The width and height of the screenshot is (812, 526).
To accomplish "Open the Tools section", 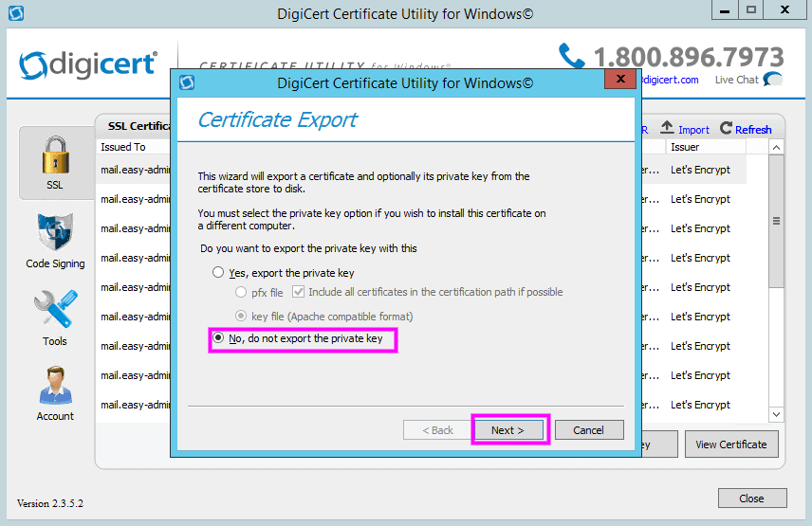I will (x=55, y=318).
